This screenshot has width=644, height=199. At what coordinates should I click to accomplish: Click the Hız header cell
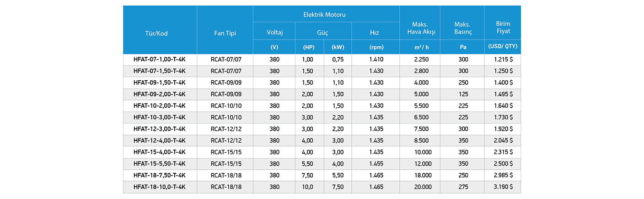click(376, 33)
